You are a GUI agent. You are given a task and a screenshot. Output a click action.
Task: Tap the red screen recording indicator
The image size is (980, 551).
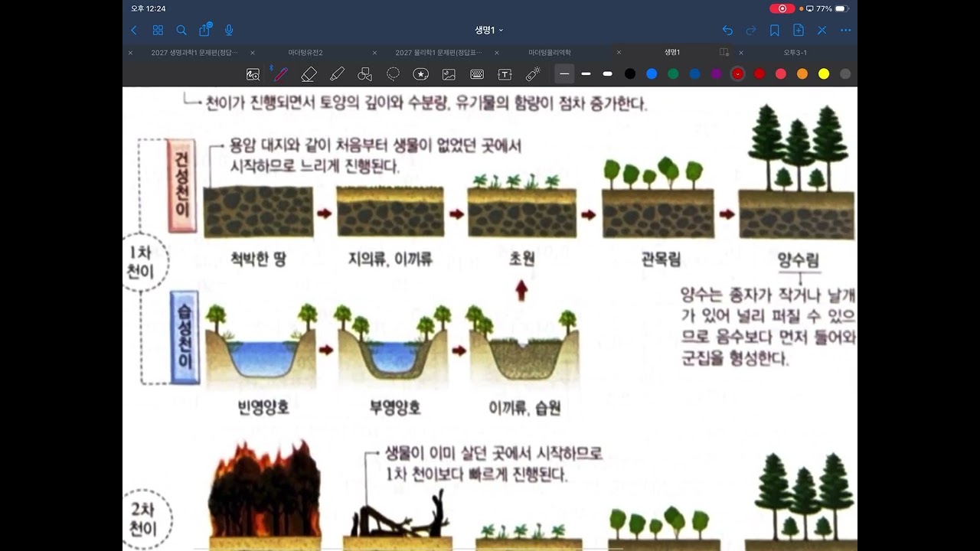[x=782, y=8]
